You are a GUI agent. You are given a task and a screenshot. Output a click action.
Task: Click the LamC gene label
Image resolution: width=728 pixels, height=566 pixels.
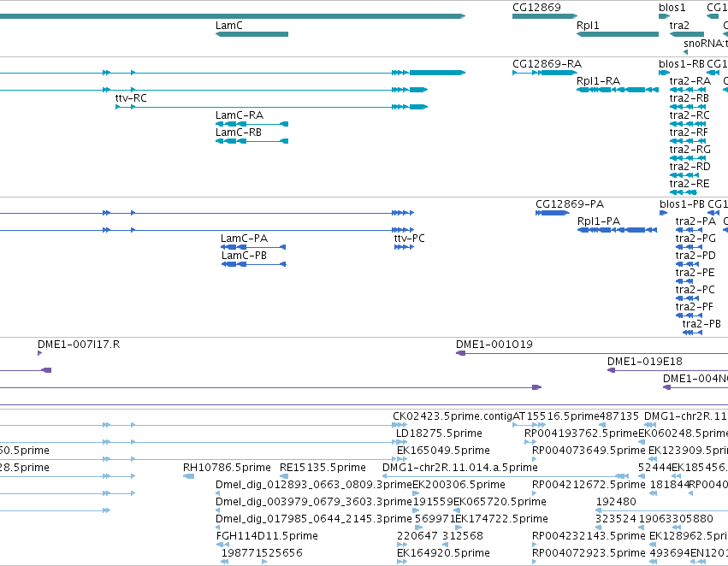click(x=229, y=26)
